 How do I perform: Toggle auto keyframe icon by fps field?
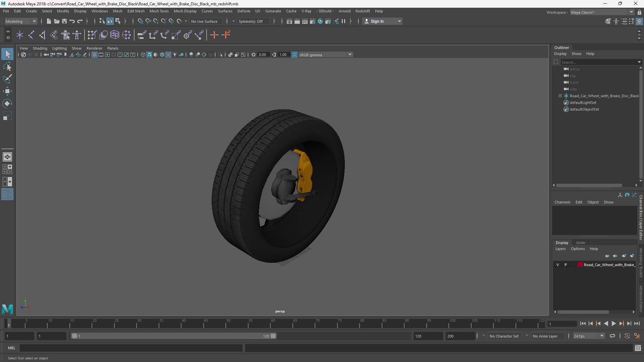pos(627,336)
